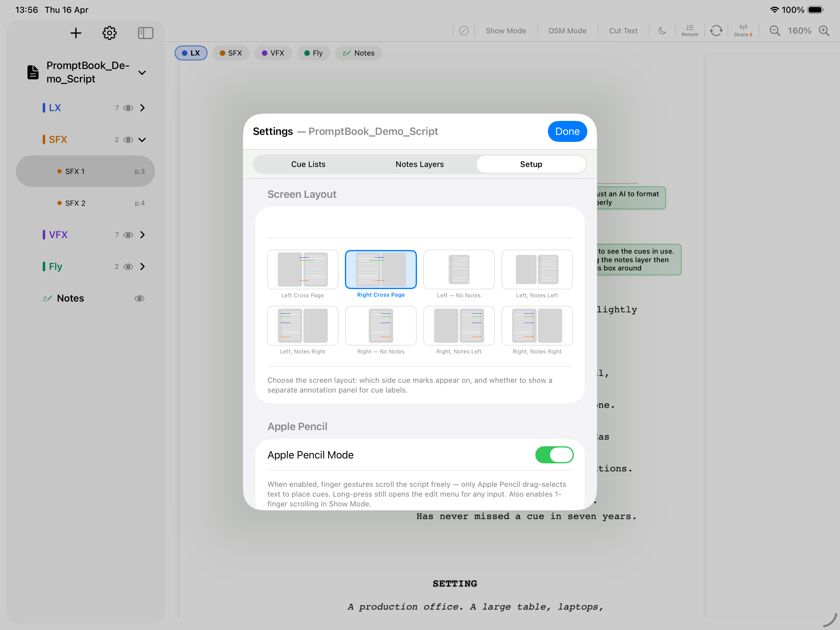Switch to the Cue Lists tab
Viewport: 840px width, 630px height.
point(308,164)
